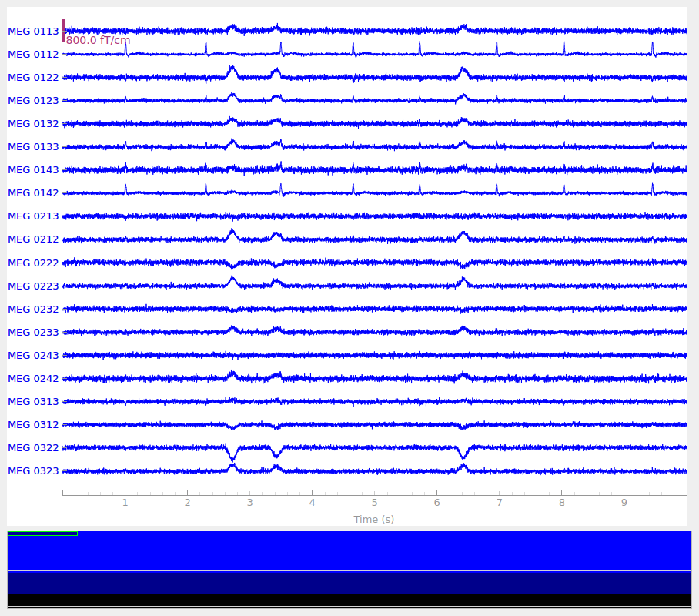Click the Time (s) axis label

click(373, 519)
